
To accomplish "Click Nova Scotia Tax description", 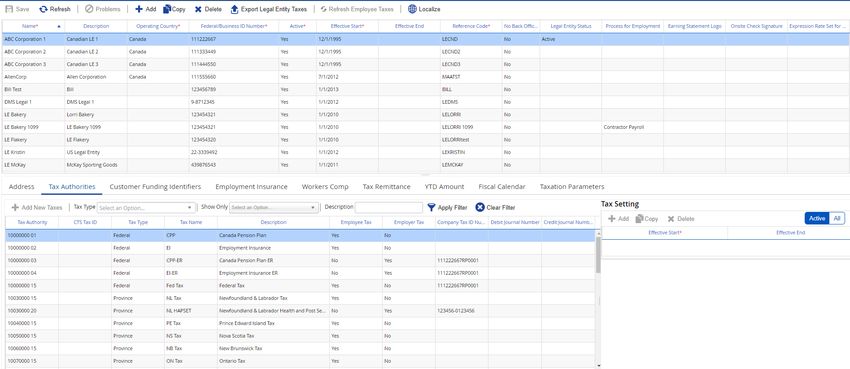I will [x=273, y=336].
